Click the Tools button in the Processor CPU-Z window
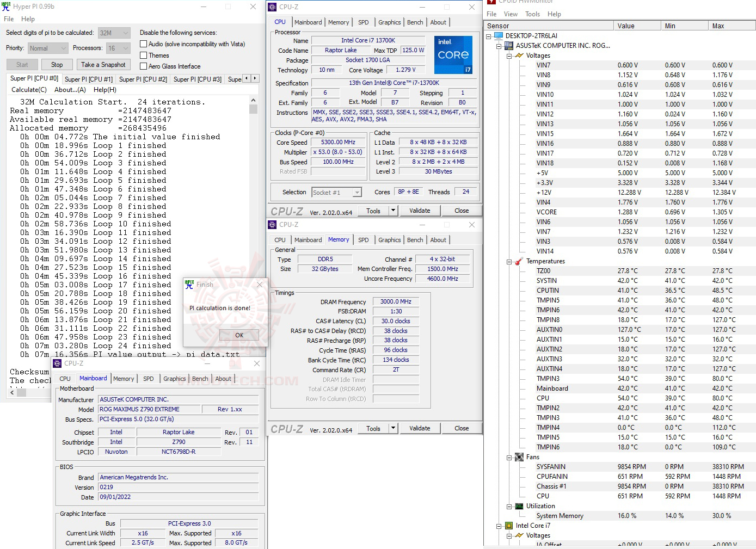 click(x=373, y=211)
